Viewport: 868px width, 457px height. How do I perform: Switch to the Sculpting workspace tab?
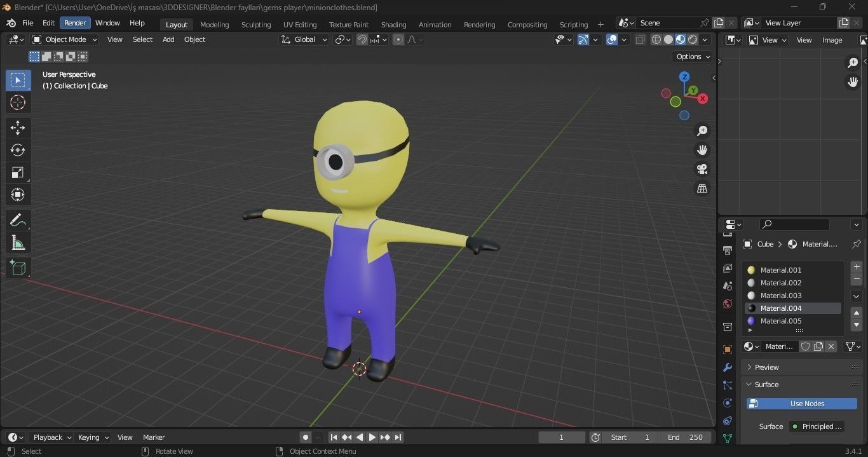coord(256,25)
